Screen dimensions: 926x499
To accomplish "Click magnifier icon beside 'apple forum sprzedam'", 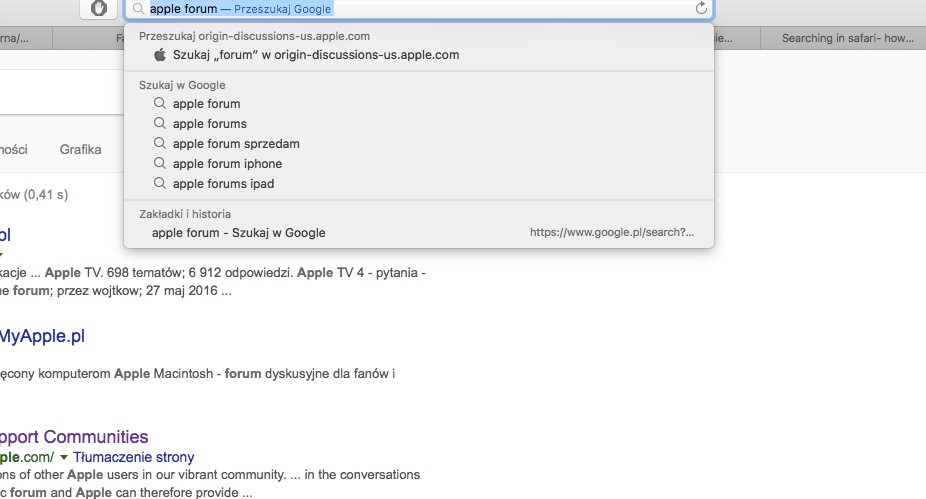I will click(159, 143).
